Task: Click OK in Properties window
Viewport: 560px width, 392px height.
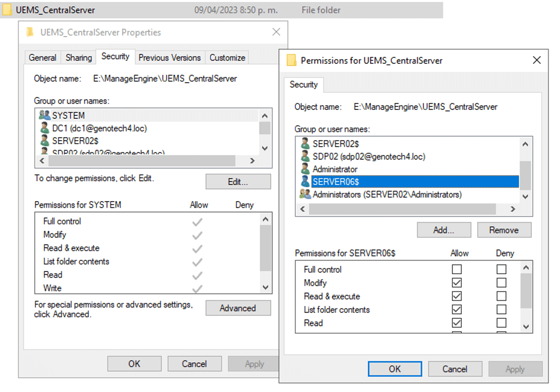Action: [x=134, y=364]
